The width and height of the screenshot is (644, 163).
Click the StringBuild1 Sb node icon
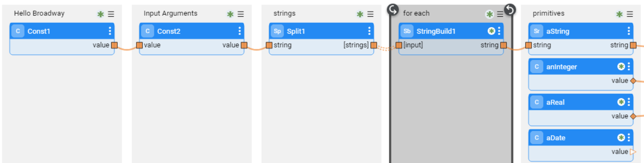point(407,31)
